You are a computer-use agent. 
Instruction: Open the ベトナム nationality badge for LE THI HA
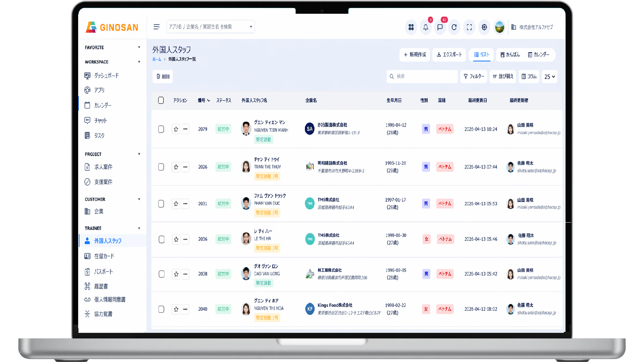point(445,239)
